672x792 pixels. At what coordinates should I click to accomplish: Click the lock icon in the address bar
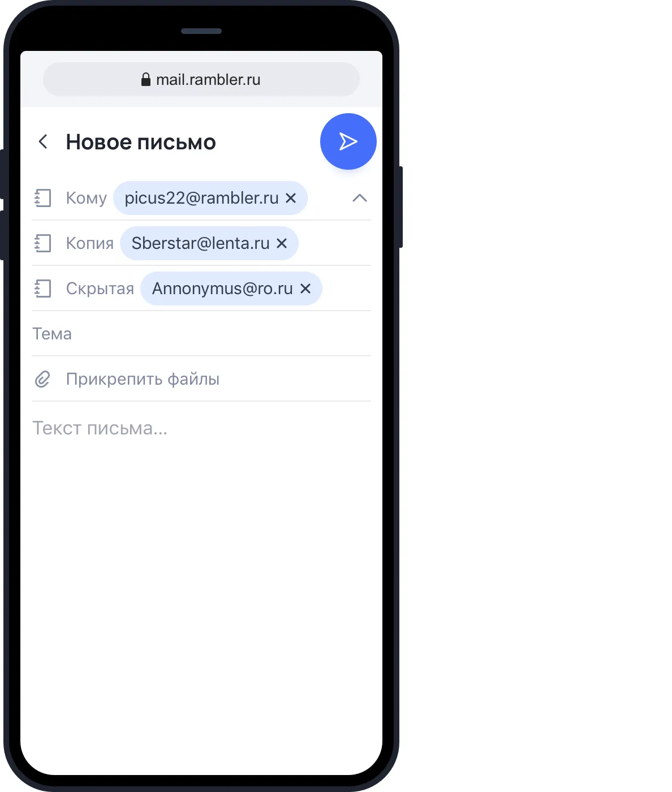(146, 79)
